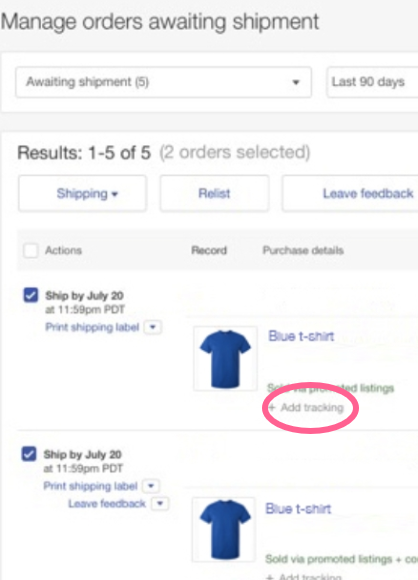Open the Last 90 days date filter
This screenshot has width=418, height=580.
coord(372,82)
